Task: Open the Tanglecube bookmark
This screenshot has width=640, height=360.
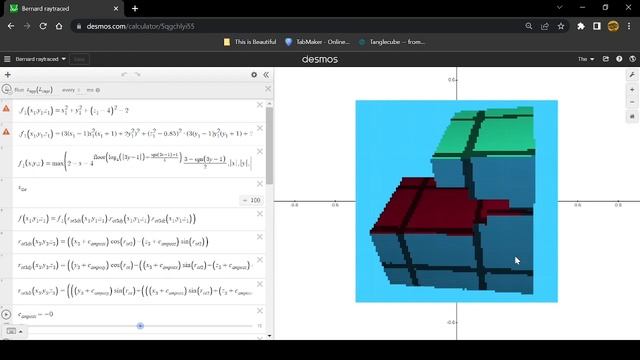Action: 392,42
